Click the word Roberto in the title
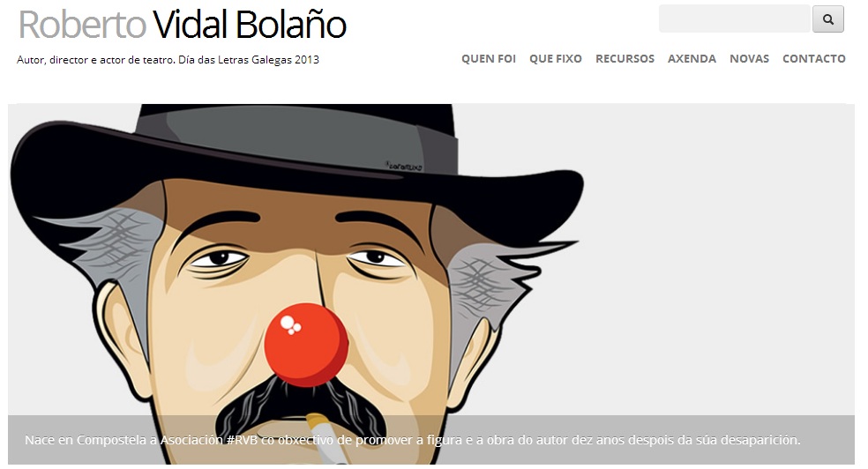868x469 pixels. click(83, 25)
